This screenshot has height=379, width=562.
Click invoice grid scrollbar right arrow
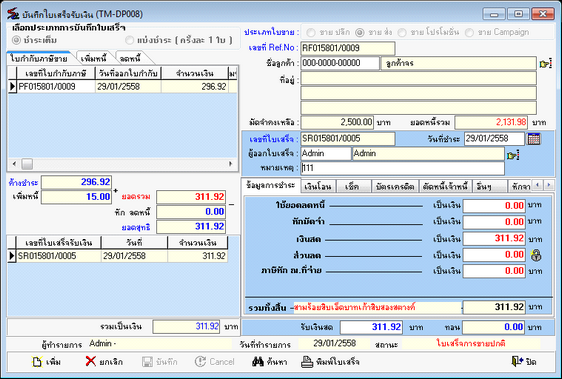pos(230,164)
